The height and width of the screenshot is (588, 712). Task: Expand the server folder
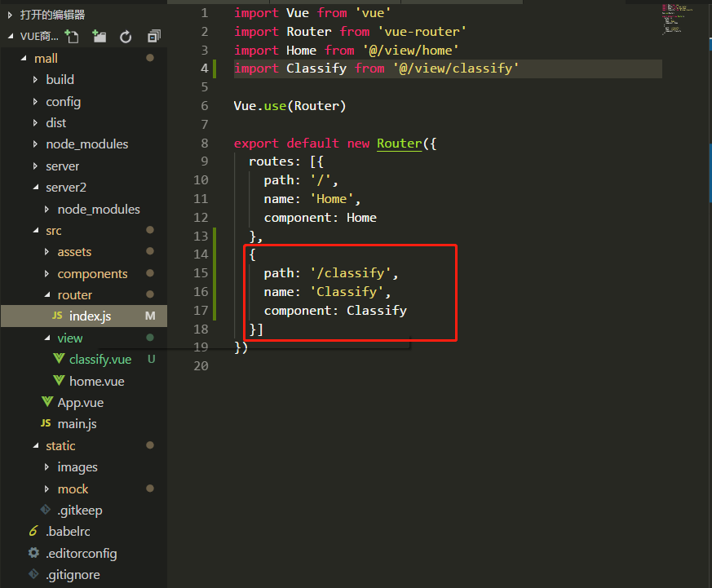(x=35, y=166)
